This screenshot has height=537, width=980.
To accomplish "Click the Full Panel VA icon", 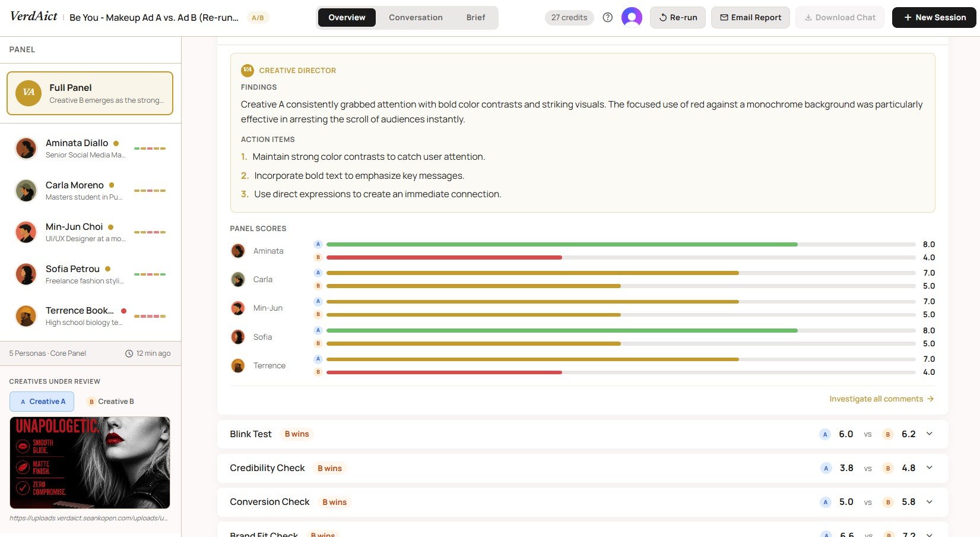I will pos(28,93).
